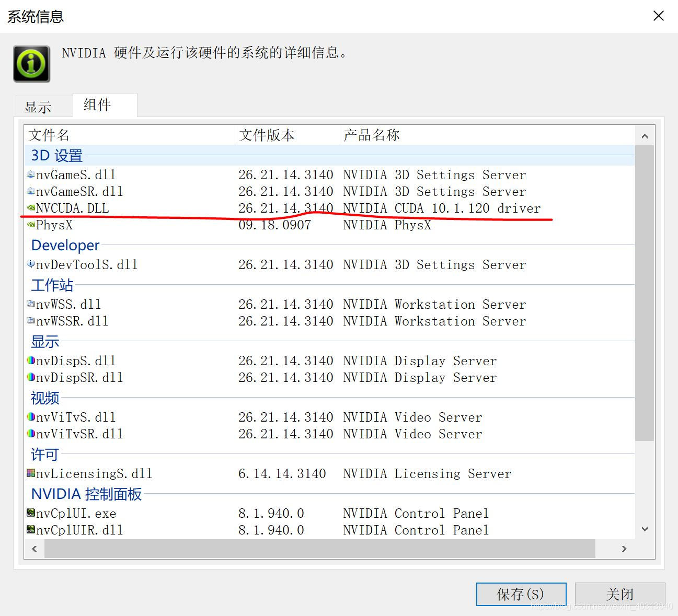This screenshot has height=616, width=678.
Task: Click the nvViTvSR.dll color icon
Action: point(31,433)
